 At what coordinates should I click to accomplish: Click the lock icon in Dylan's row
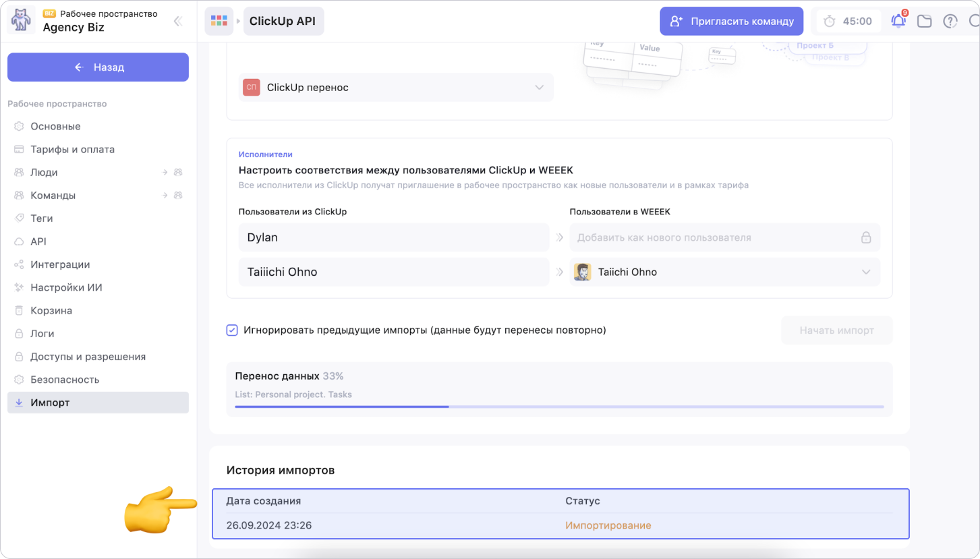coord(865,237)
